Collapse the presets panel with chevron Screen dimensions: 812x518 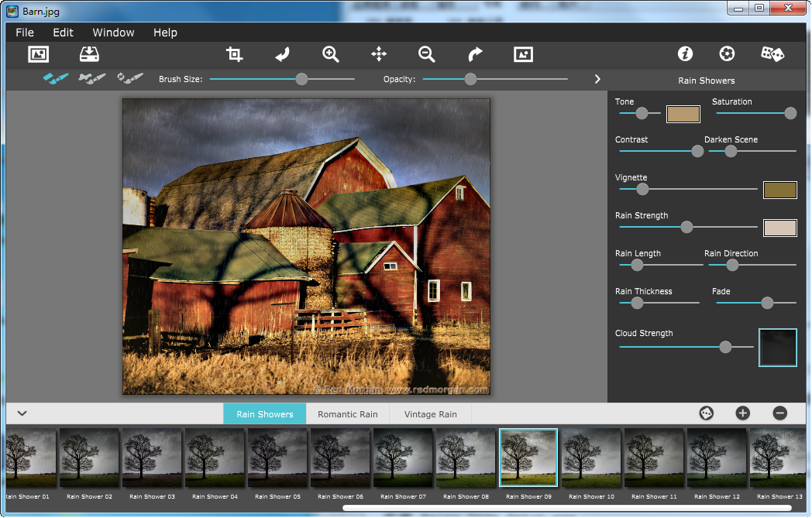tap(22, 413)
